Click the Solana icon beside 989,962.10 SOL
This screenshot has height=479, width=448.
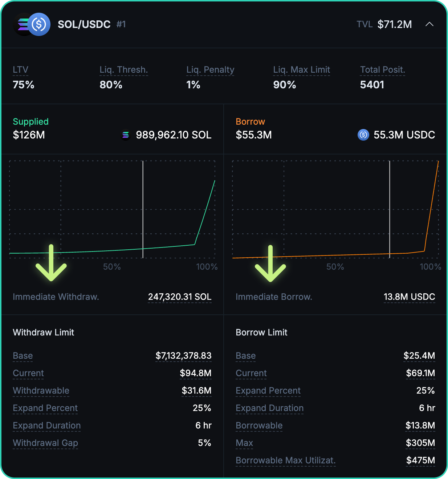pos(126,135)
